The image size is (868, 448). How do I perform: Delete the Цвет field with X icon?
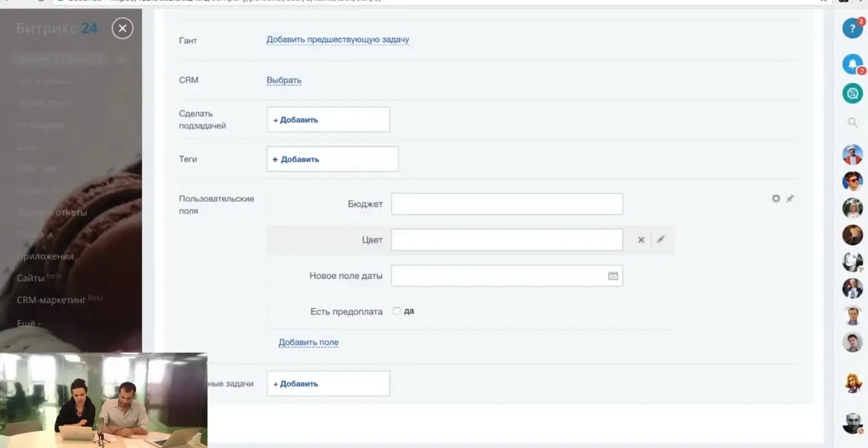click(641, 240)
